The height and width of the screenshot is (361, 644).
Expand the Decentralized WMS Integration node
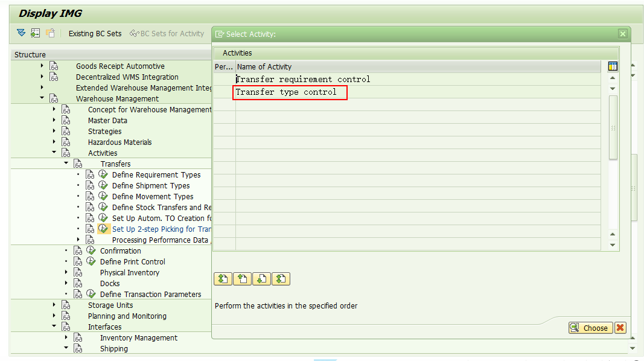(x=42, y=77)
